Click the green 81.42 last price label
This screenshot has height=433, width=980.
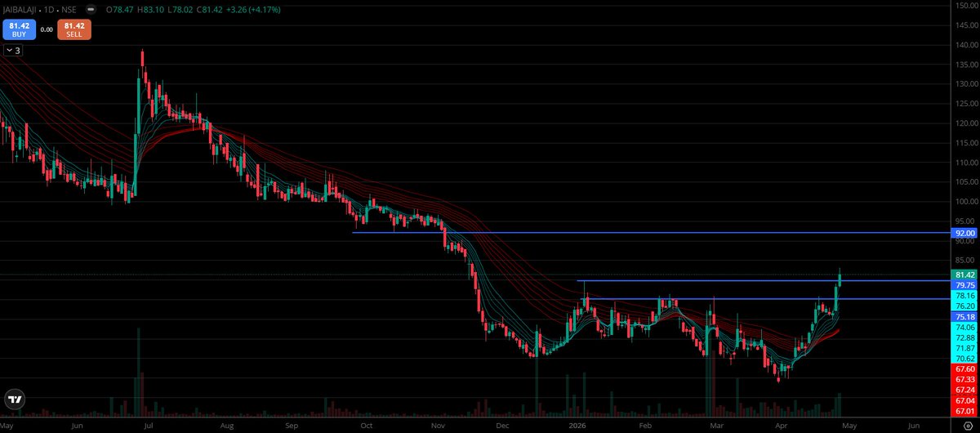point(964,275)
